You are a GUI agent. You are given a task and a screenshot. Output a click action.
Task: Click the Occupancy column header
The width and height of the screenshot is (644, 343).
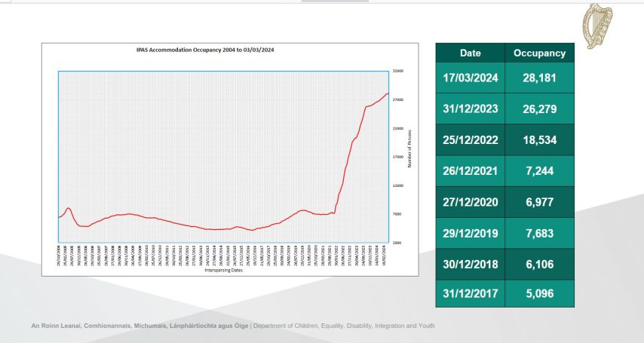(x=539, y=54)
